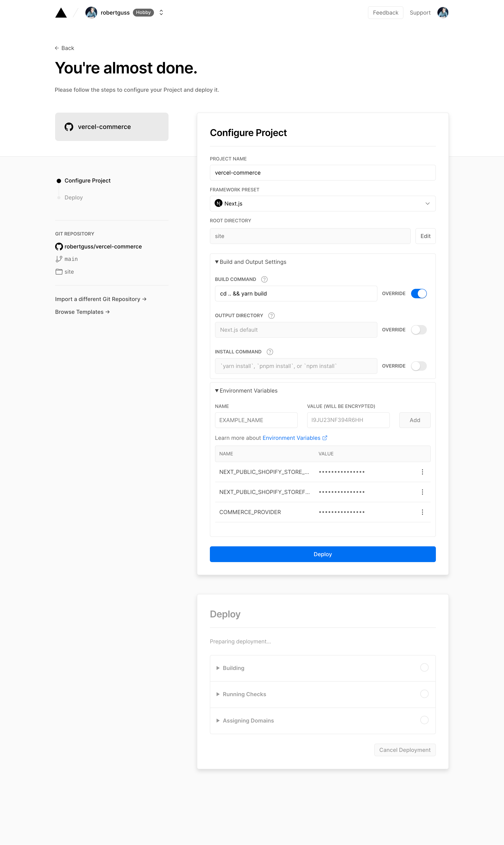
Task: Click the Output Directory help icon
Action: pyautogui.click(x=271, y=316)
